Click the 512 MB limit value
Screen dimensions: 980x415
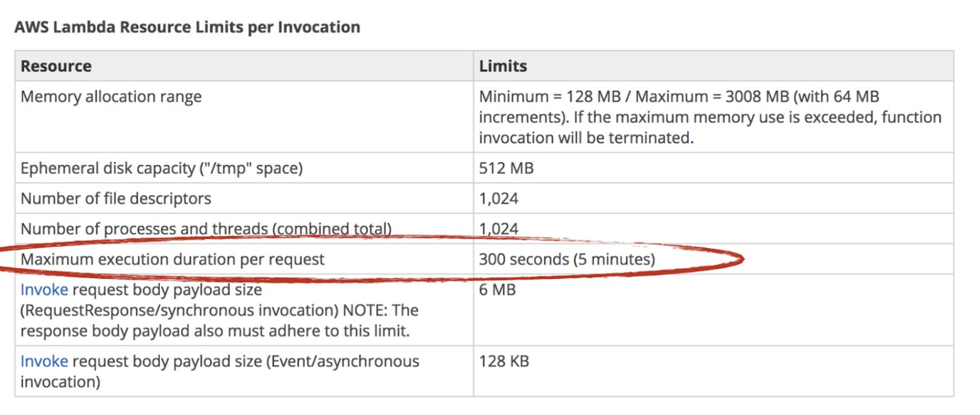click(x=506, y=169)
